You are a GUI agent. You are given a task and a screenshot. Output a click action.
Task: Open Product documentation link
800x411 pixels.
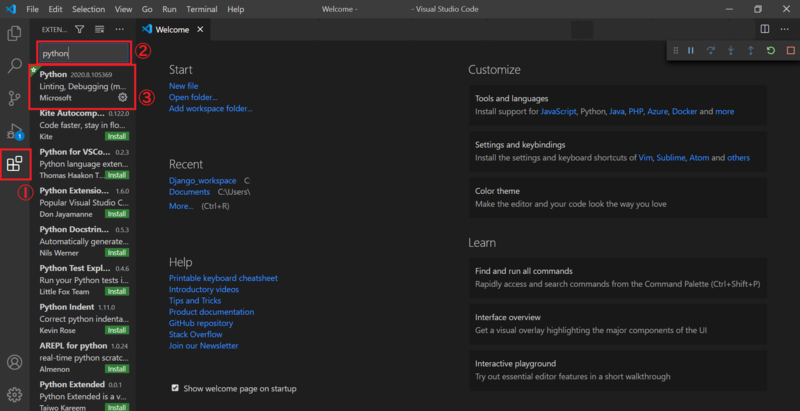(211, 312)
